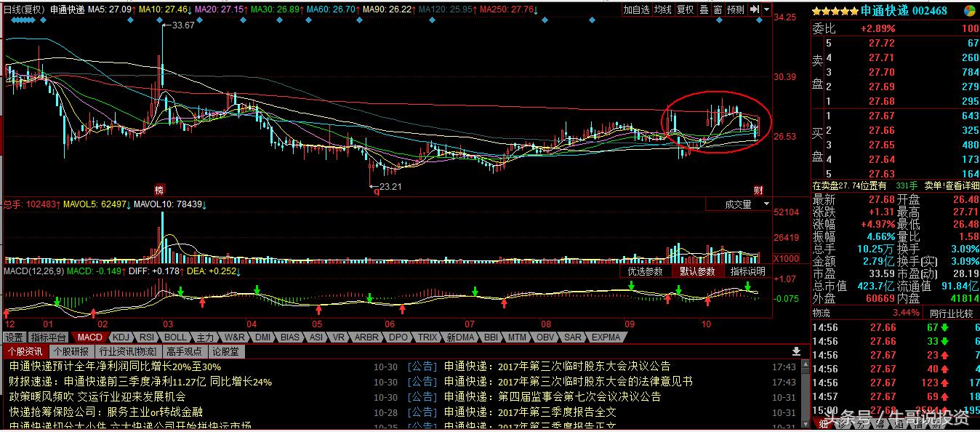The width and height of the screenshot is (980, 432).
Task: Click the q marker below the 23.21 low
Action: pos(377,191)
